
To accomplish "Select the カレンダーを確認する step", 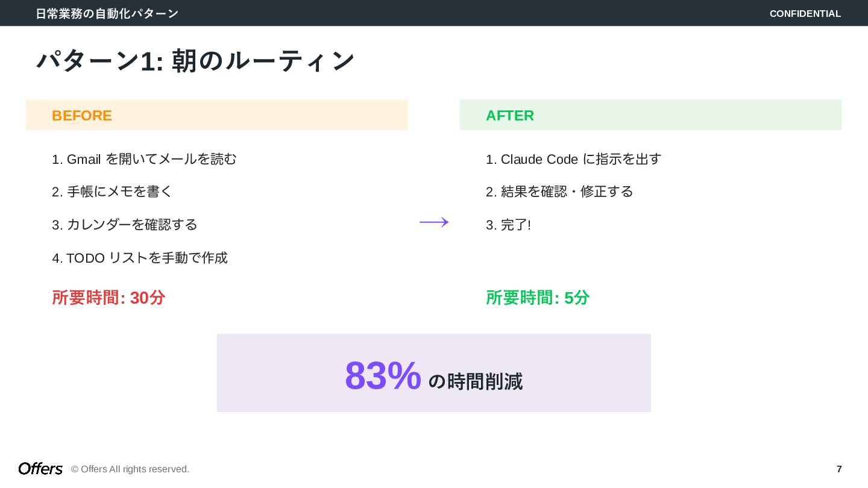I will tap(125, 225).
